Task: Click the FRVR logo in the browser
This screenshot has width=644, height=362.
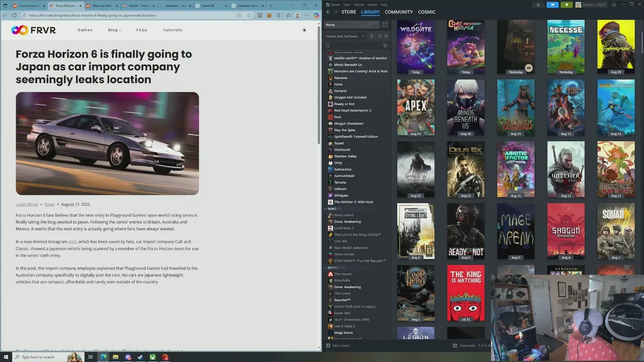Action: 34,30
